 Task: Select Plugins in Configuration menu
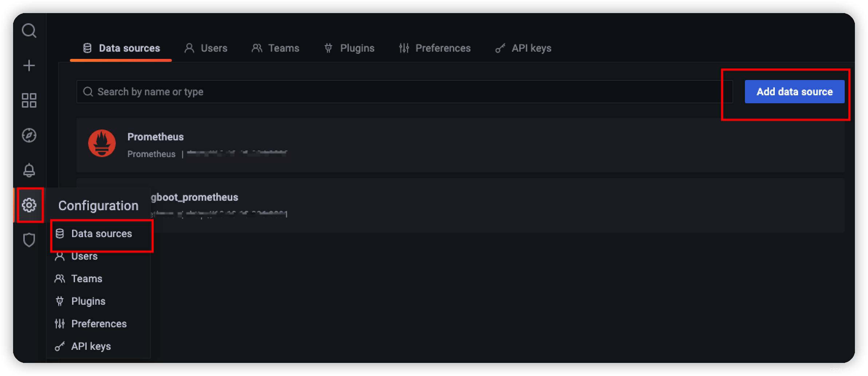pos(99,301)
